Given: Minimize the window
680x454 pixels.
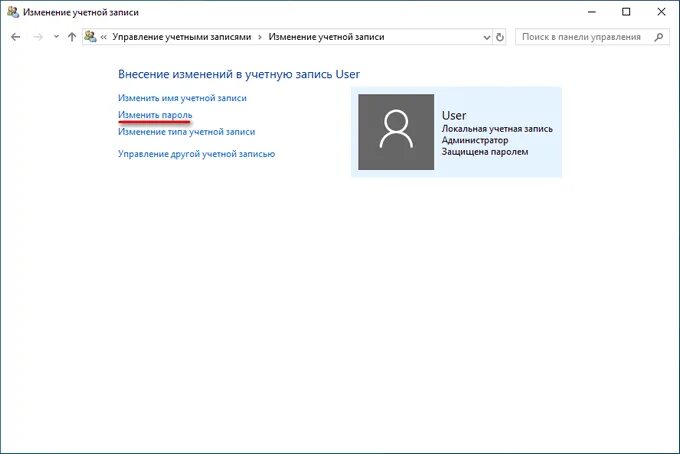Looking at the screenshot, I should pyautogui.click(x=592, y=12).
